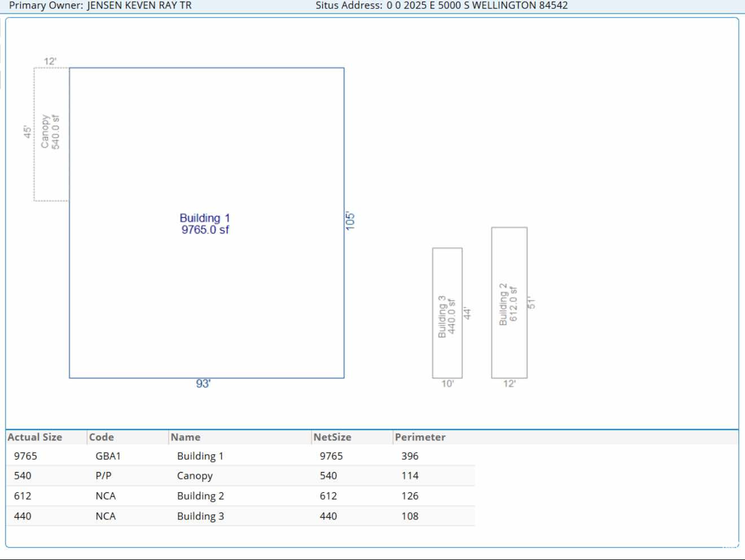Click the 396 perimeter value
The image size is (745, 560).
pyautogui.click(x=410, y=456)
